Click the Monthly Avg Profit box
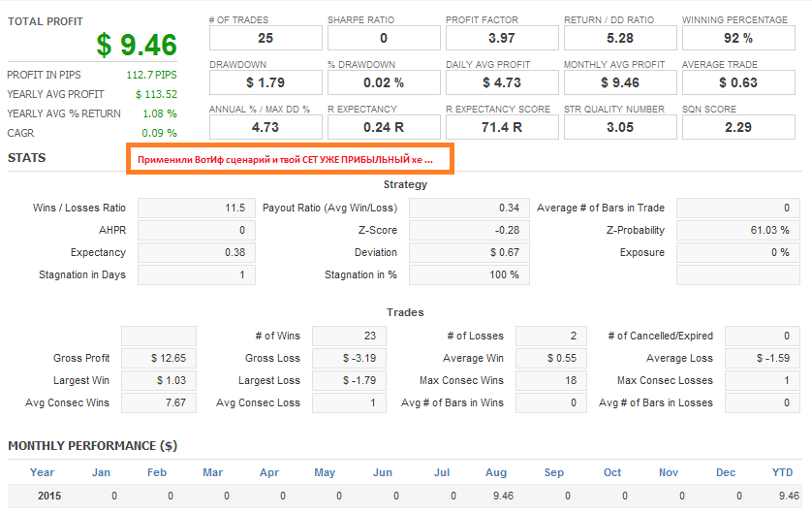Image resolution: width=812 pixels, height=514 pixels. (620, 82)
